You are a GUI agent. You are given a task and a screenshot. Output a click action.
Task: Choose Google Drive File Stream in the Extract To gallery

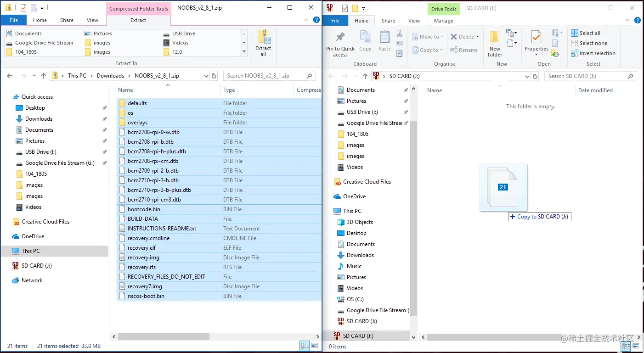click(40, 43)
